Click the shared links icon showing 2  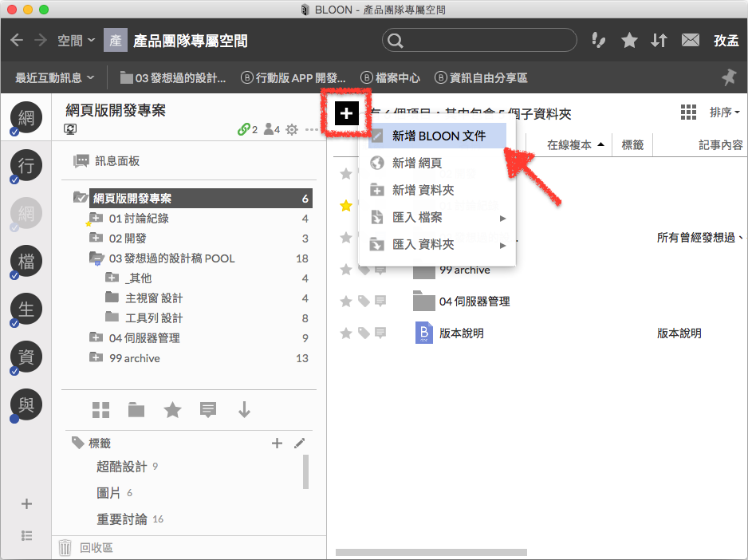[247, 129]
